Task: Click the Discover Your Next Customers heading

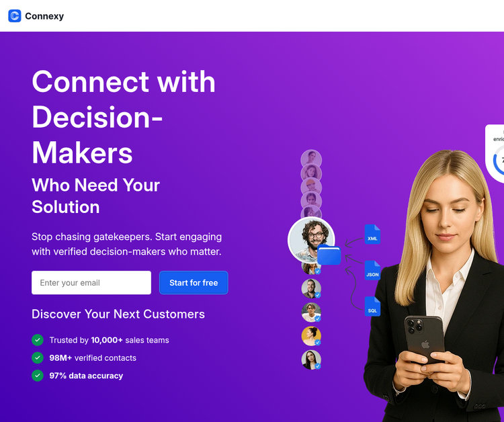Action: coord(118,314)
